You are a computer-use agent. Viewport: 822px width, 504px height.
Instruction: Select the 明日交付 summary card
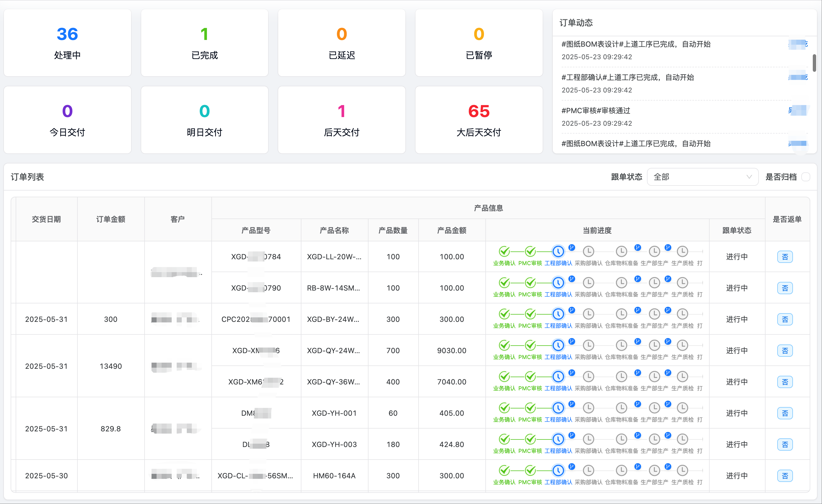(x=204, y=120)
